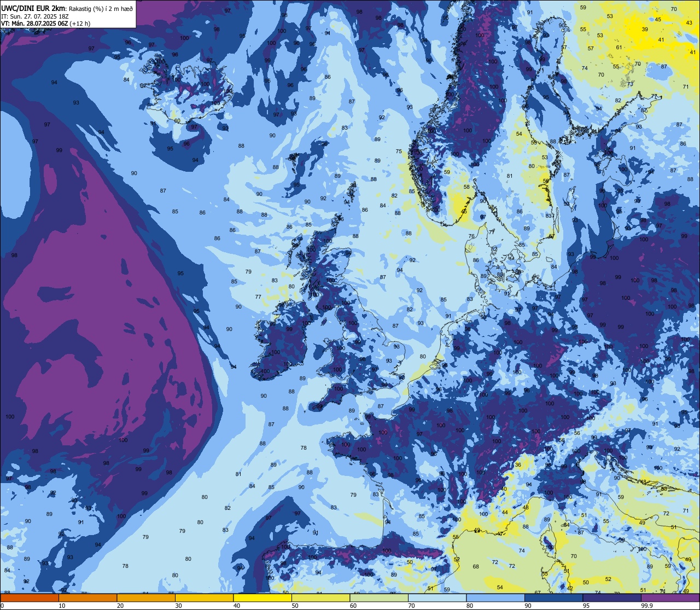Screen dimensions: 700x610
Task: Click the legend label '50'
Action: tap(295, 606)
